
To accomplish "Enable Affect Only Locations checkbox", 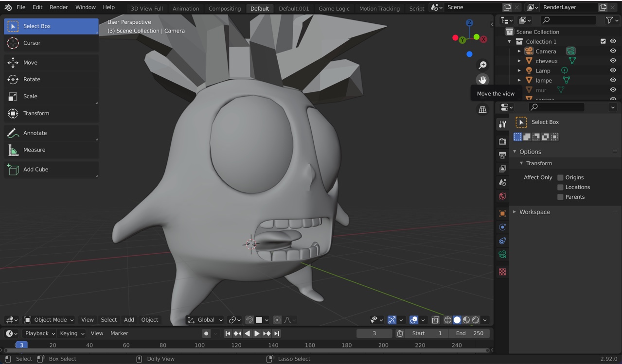I will click(560, 187).
